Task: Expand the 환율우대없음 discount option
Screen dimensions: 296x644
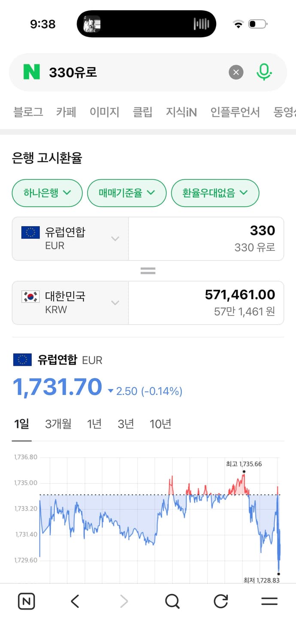Action: [x=215, y=193]
